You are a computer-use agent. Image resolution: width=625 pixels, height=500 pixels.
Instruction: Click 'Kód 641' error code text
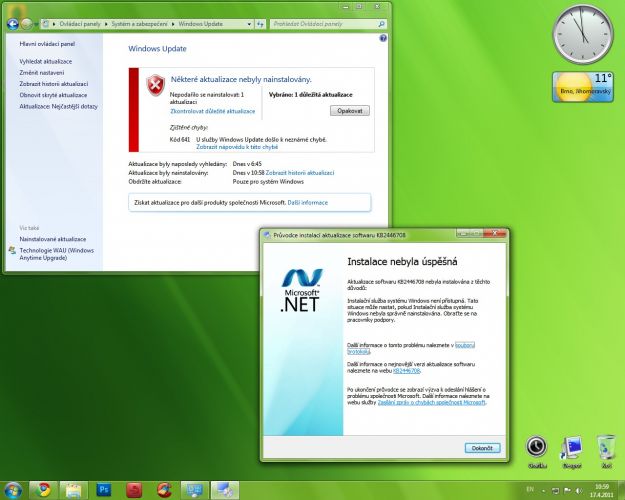[180, 140]
